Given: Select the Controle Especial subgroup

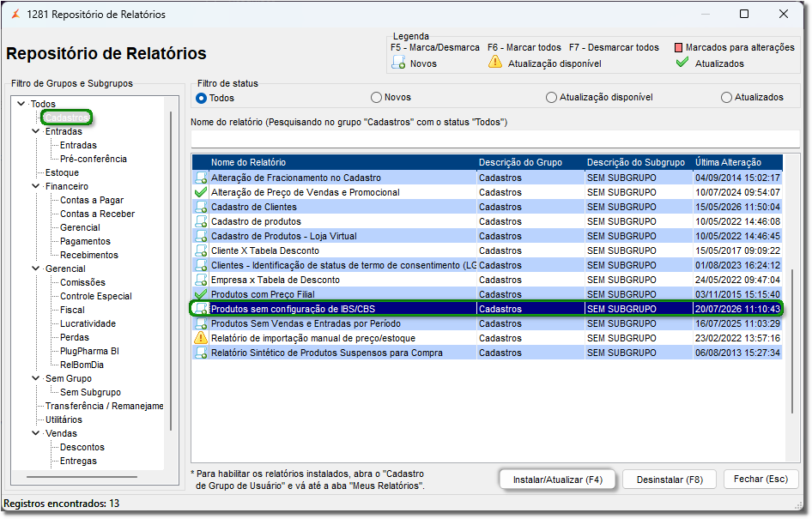Looking at the screenshot, I should [96, 296].
